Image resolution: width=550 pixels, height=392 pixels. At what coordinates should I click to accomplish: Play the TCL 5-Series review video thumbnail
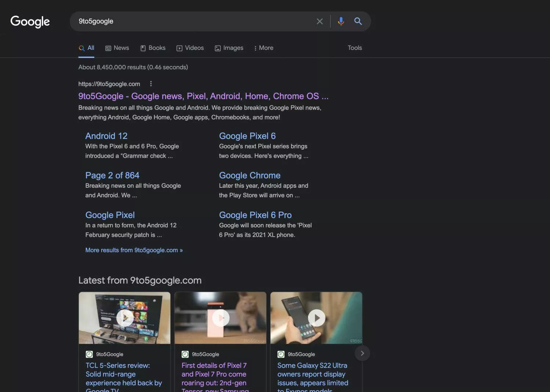point(125,318)
